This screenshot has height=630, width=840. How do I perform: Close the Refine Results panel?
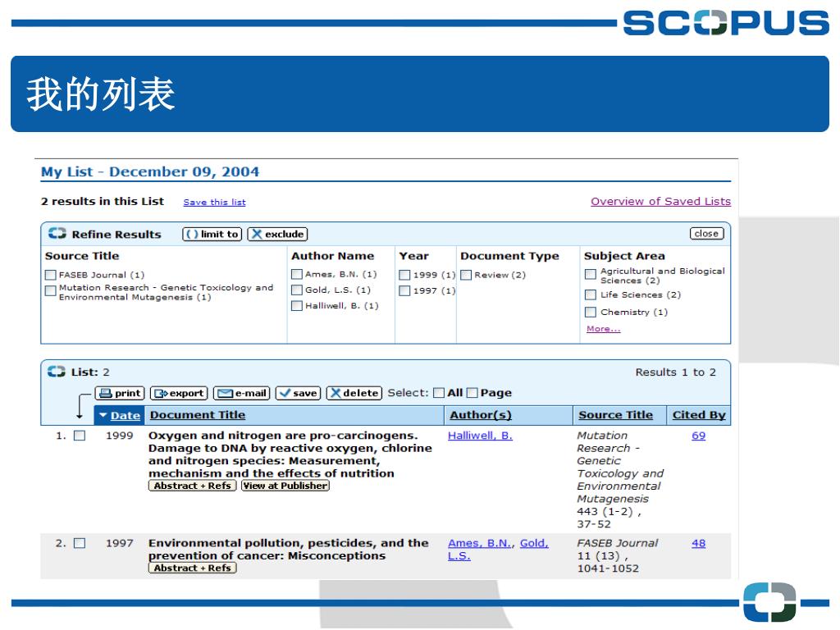tap(706, 234)
